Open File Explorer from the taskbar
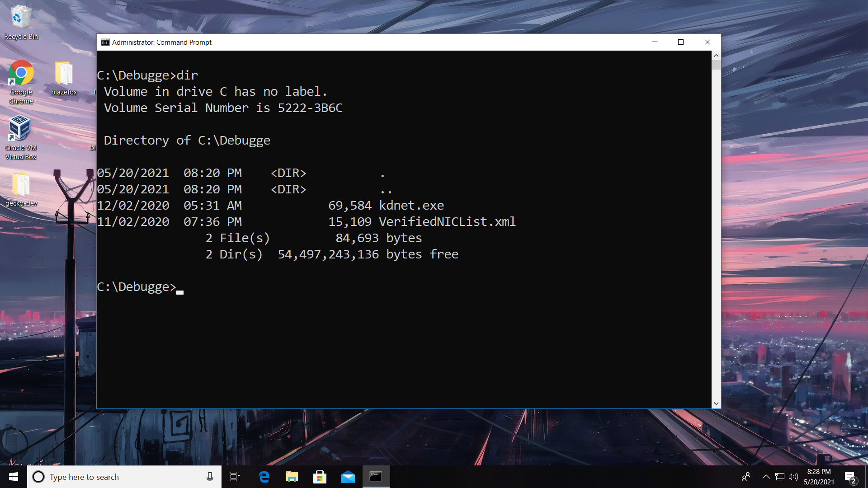 coord(292,477)
